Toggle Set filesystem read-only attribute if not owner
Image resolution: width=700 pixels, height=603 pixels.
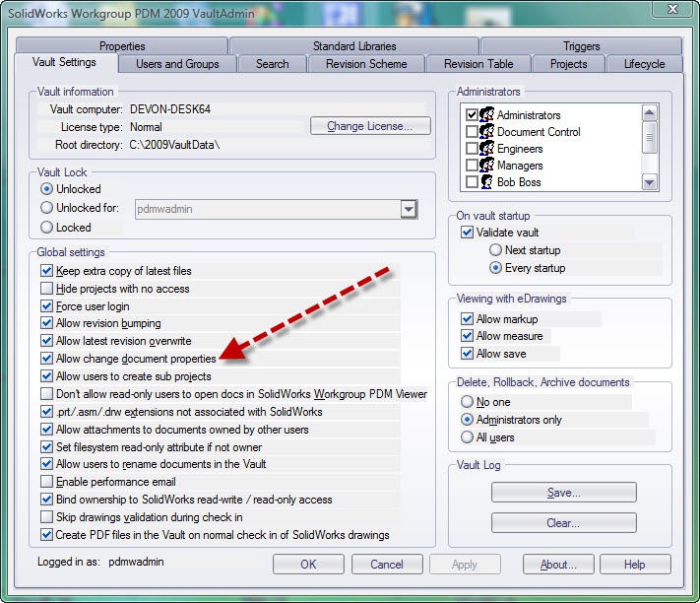coord(46,447)
